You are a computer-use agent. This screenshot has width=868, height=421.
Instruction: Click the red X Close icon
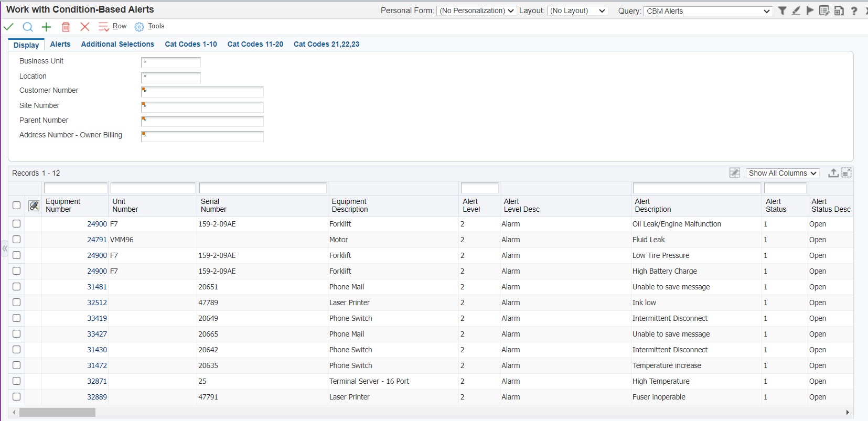click(84, 27)
